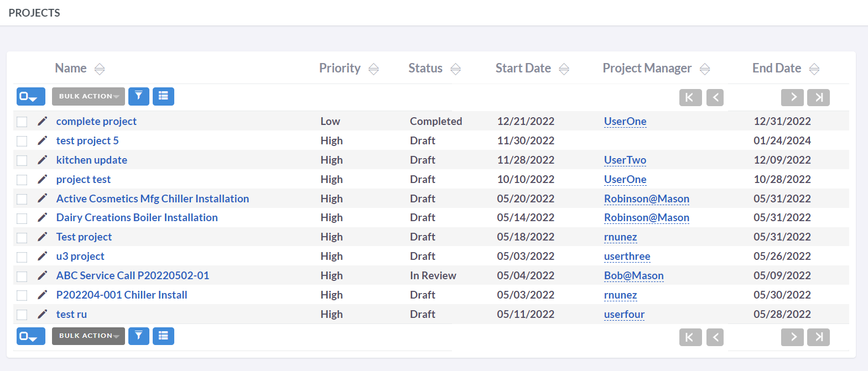The width and height of the screenshot is (868, 371).
Task: Open Active Cosmetics Mfg Chiller Installation project
Action: 152,198
